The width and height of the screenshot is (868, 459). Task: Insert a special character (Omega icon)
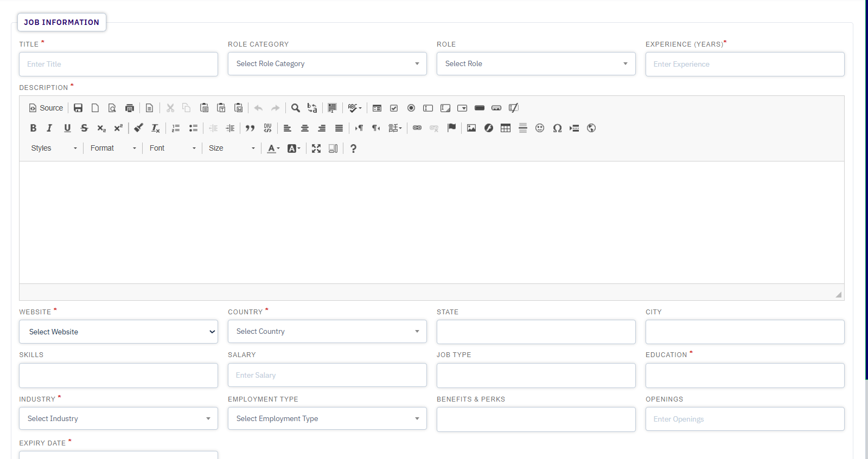pos(557,128)
